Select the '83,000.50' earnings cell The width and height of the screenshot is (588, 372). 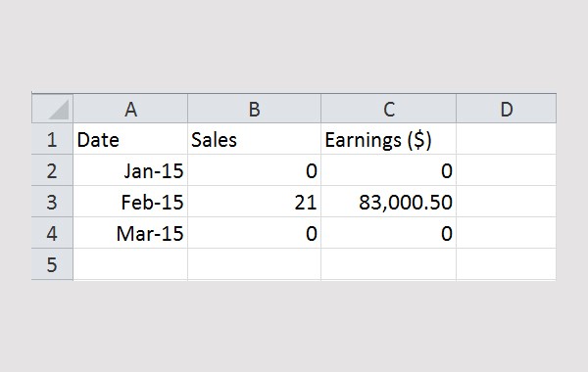point(388,202)
